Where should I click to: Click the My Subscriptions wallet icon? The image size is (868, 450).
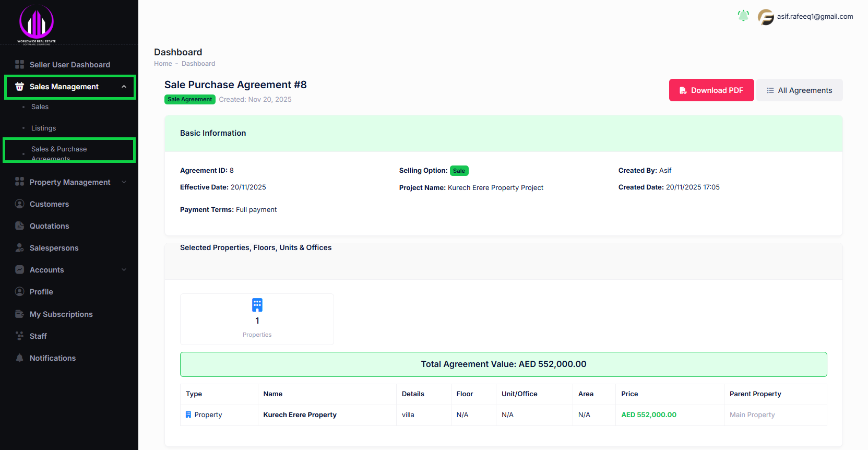click(x=20, y=314)
